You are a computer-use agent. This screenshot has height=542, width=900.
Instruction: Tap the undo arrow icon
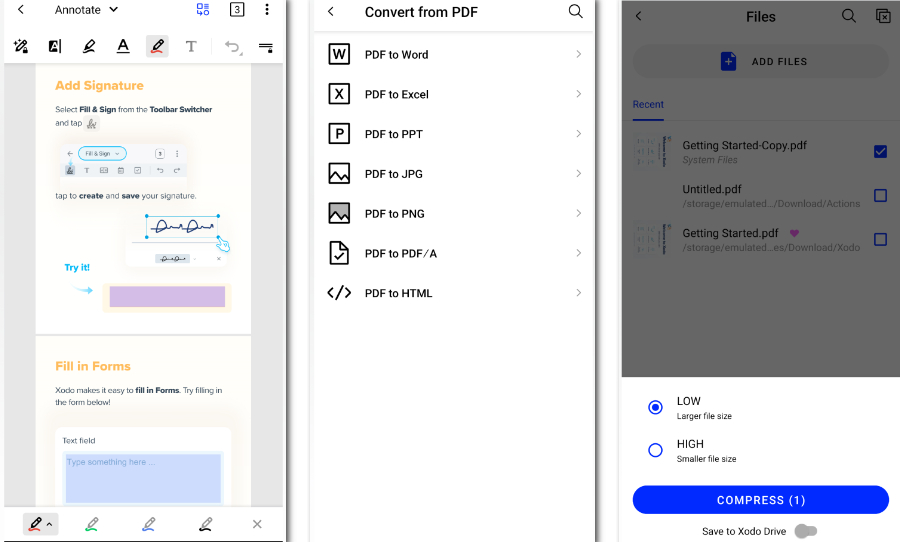[232, 46]
